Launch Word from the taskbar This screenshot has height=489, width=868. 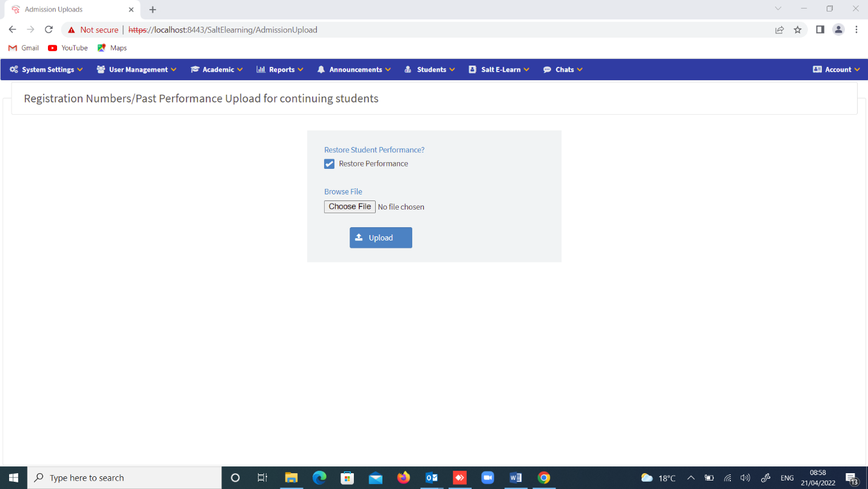click(516, 477)
